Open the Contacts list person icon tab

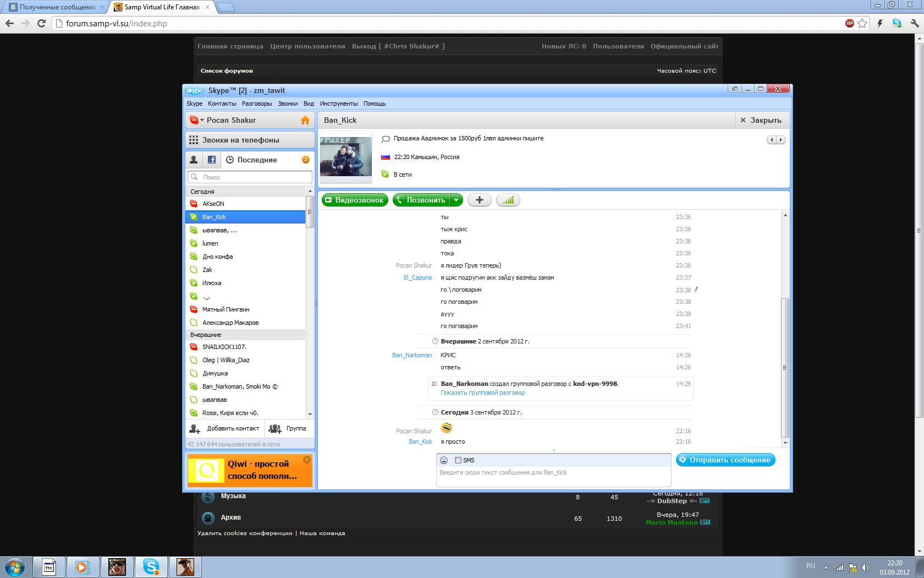(x=194, y=160)
